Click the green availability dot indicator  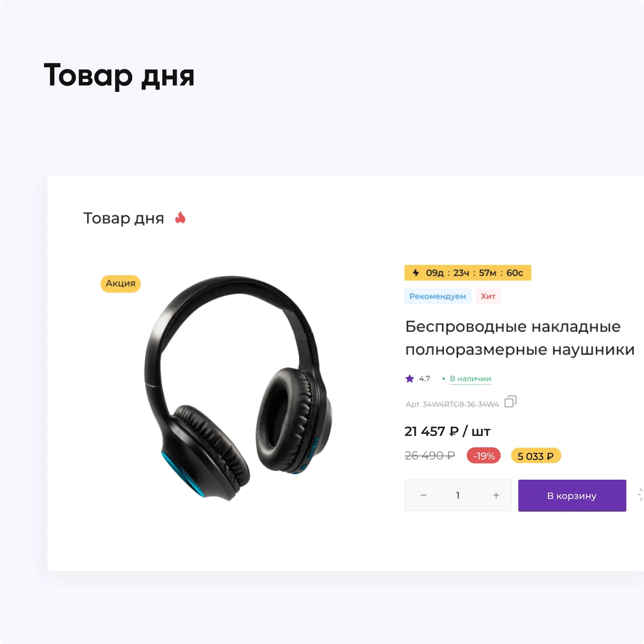(444, 379)
